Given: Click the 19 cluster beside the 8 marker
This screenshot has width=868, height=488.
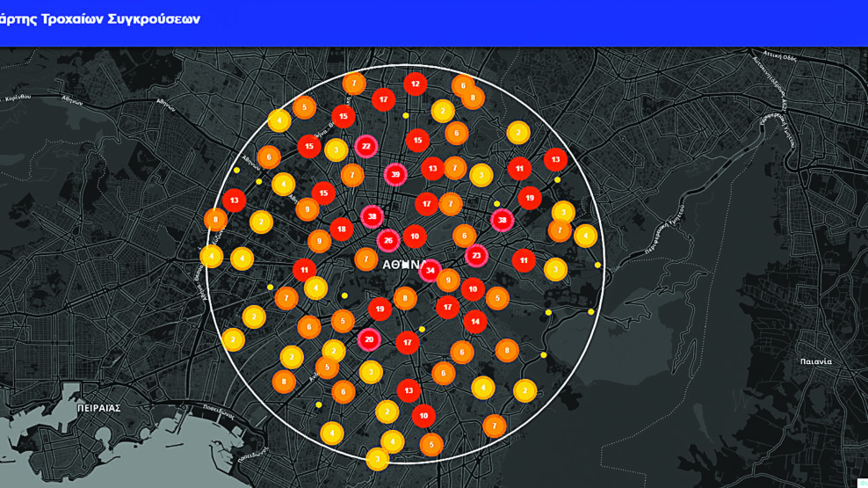Looking at the screenshot, I should pyautogui.click(x=380, y=309).
